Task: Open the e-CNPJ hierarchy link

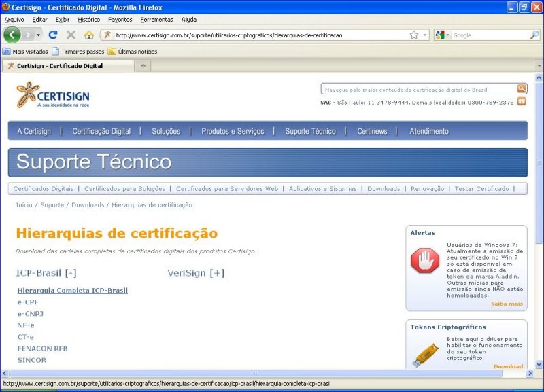Action: [x=31, y=314]
